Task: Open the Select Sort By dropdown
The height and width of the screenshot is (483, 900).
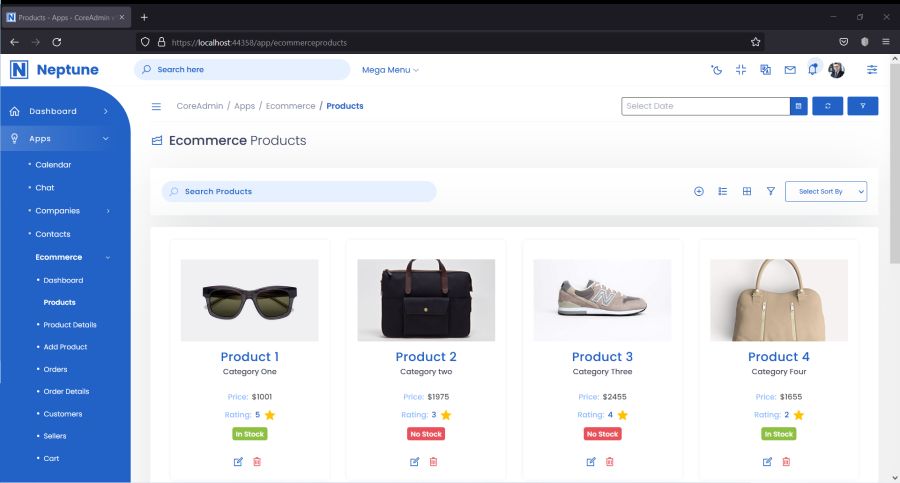Action: 826,191
